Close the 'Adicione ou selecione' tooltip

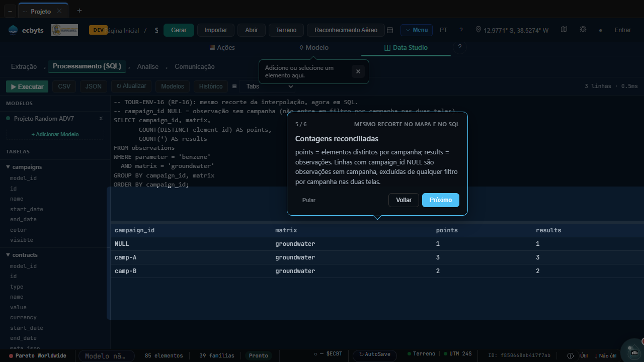358,71
